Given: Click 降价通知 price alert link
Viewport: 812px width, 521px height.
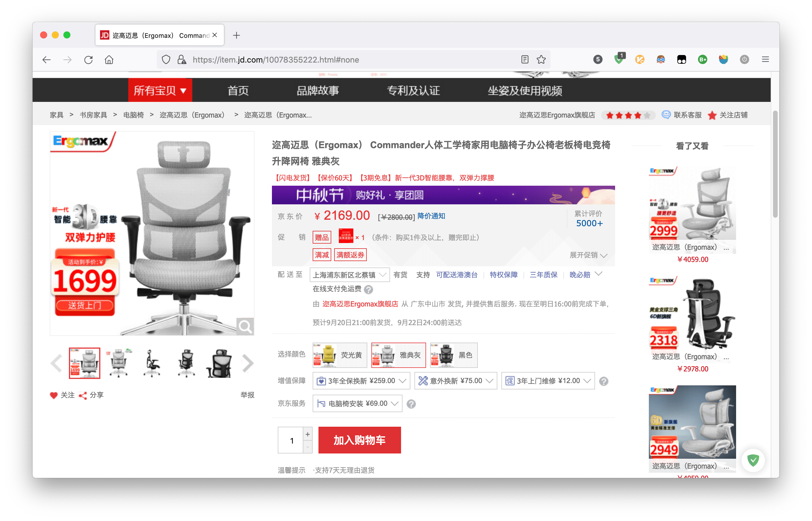Looking at the screenshot, I should point(431,216).
